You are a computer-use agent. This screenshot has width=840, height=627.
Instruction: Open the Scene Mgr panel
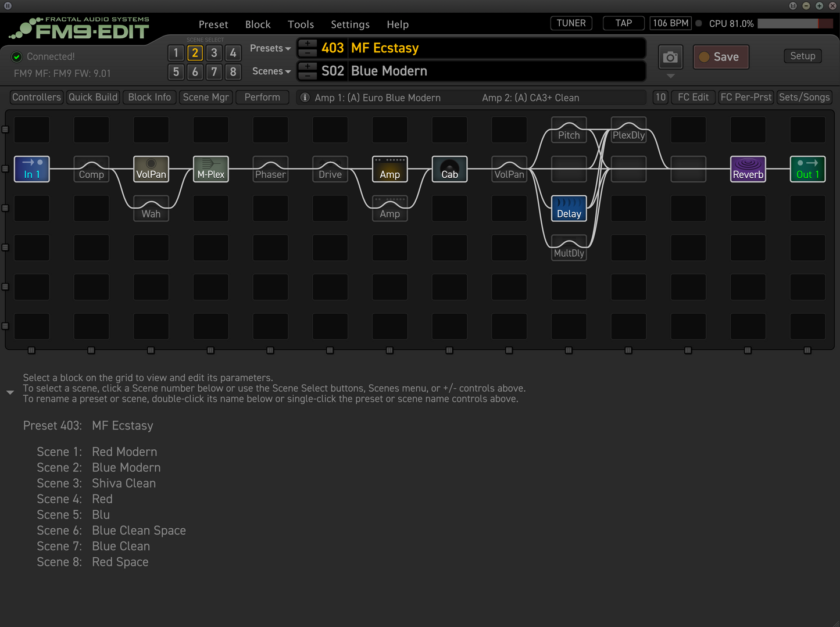[x=206, y=97]
